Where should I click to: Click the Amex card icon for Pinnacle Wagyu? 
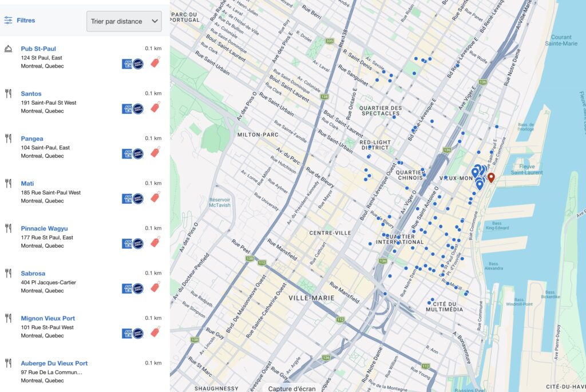(x=127, y=244)
